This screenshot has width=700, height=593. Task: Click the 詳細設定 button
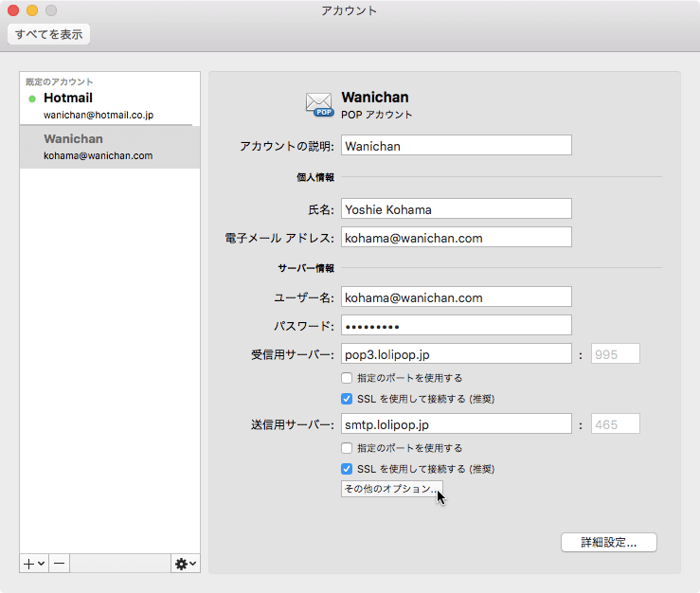(608, 543)
